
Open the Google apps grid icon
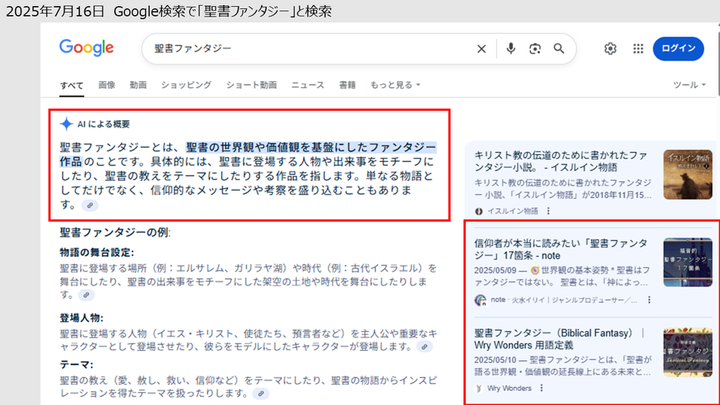pos(638,48)
